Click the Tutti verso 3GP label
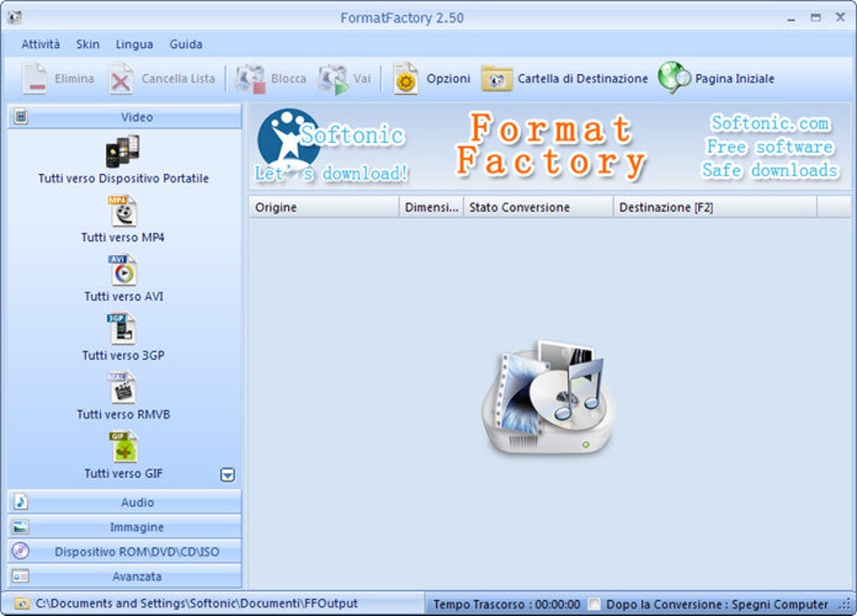The width and height of the screenshot is (857, 616). [123, 355]
